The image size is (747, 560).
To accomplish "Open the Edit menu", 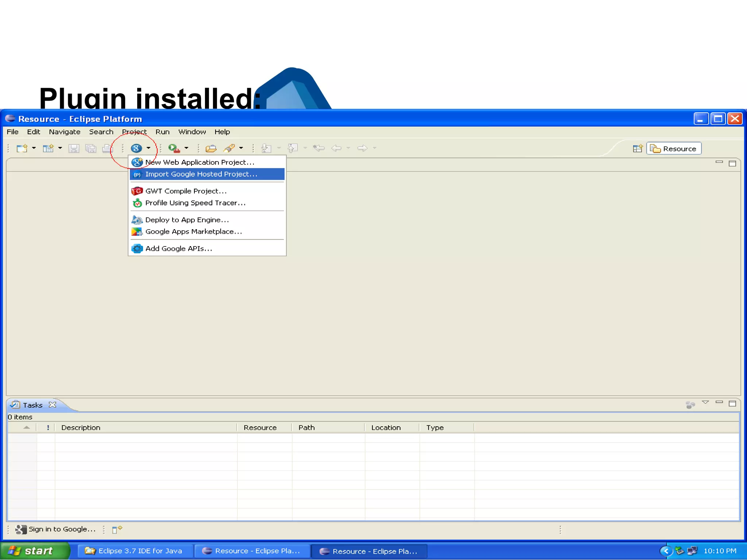I will (34, 132).
